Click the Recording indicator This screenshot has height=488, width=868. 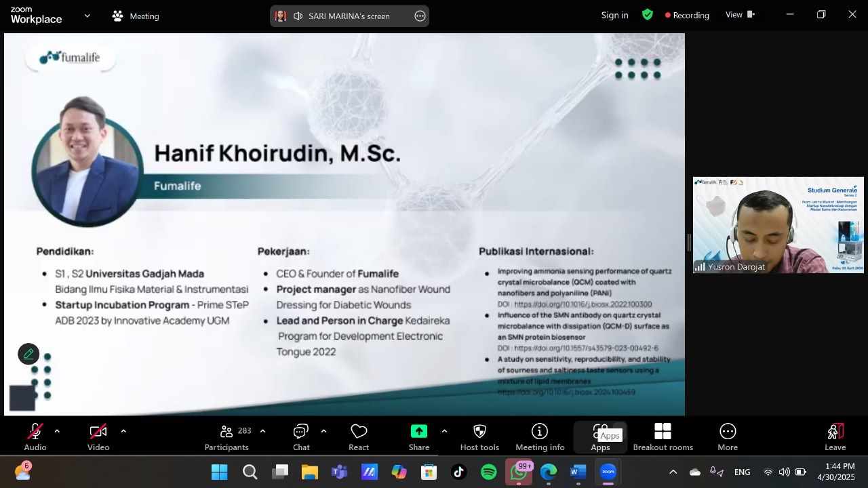pyautogui.click(x=687, y=15)
